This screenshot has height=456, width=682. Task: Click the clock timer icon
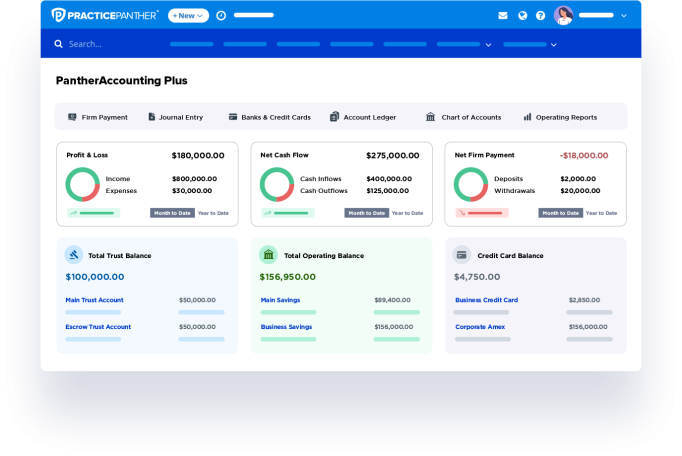(221, 16)
